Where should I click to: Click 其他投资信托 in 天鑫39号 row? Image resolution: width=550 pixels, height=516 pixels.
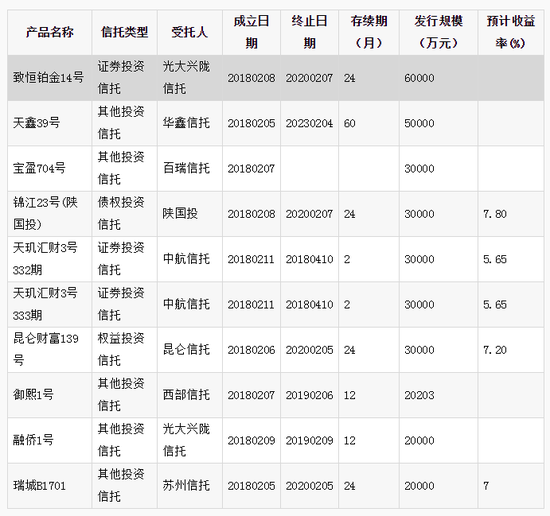(121, 123)
